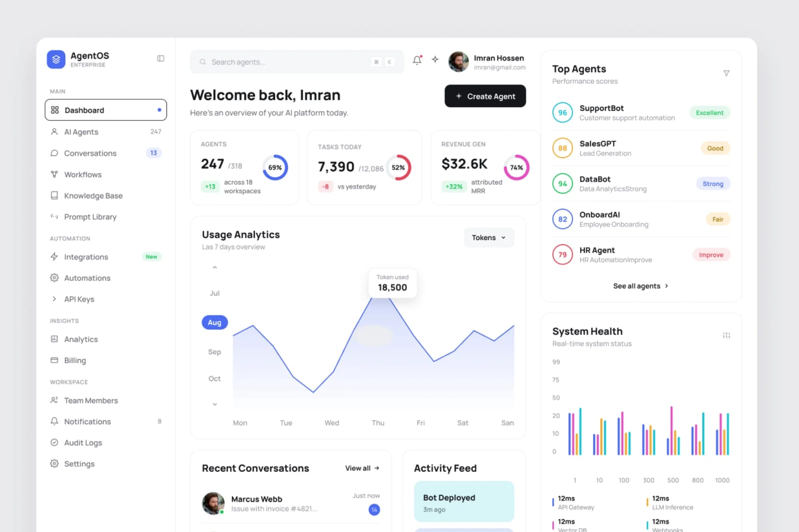Click the Automations gear icon

pyautogui.click(x=54, y=277)
